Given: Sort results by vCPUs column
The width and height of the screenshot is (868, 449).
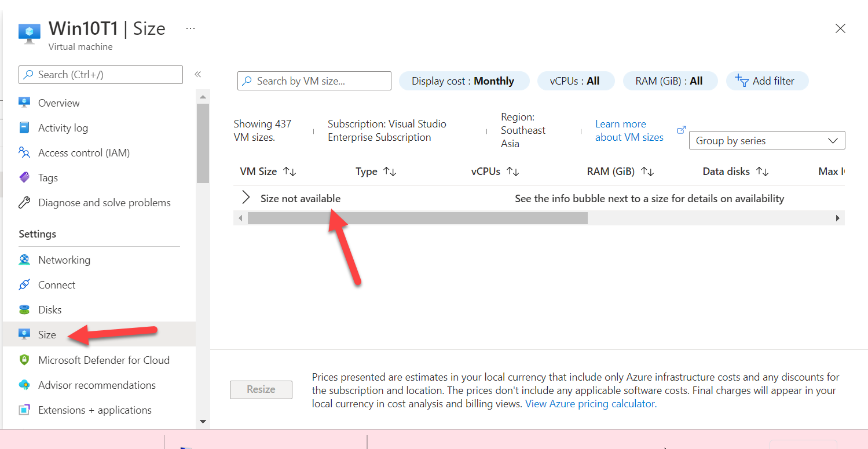Looking at the screenshot, I should pos(512,171).
